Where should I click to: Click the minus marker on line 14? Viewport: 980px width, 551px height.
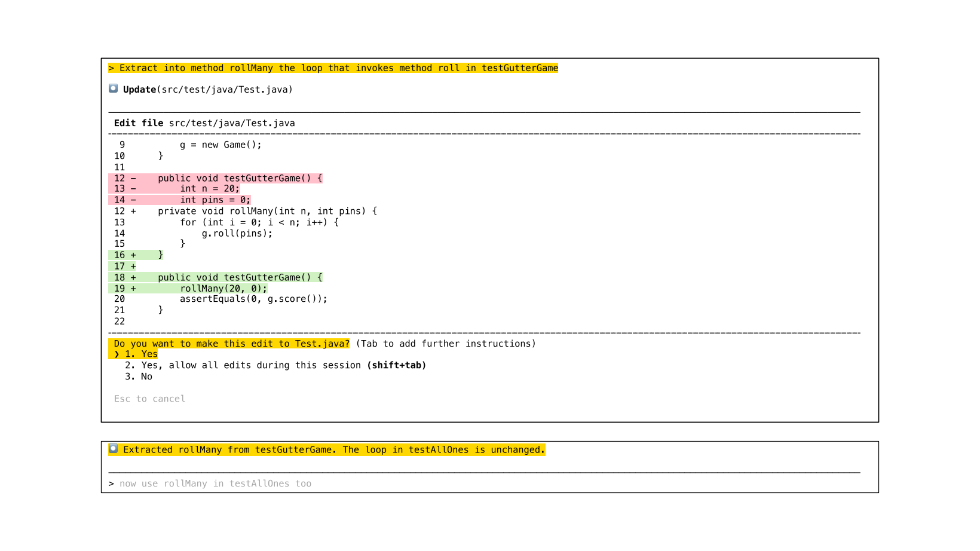point(133,200)
